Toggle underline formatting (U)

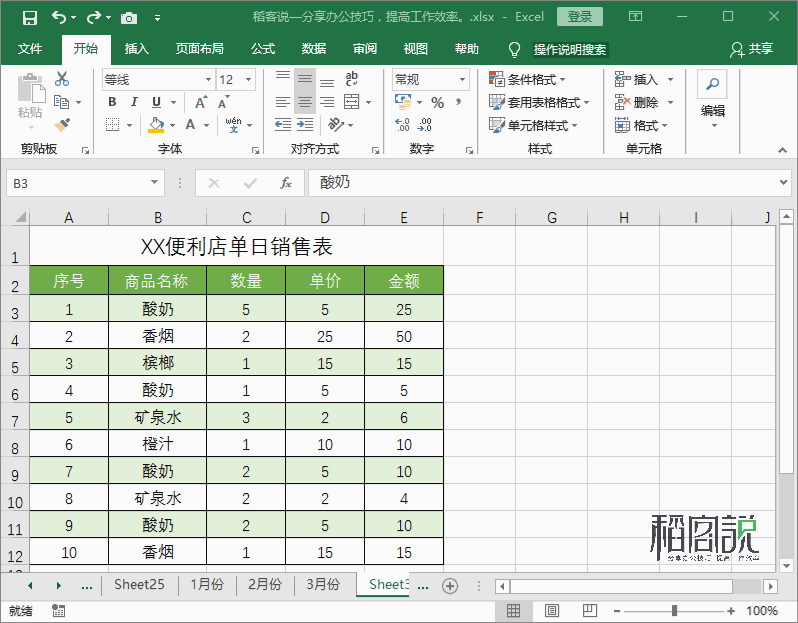[156, 102]
